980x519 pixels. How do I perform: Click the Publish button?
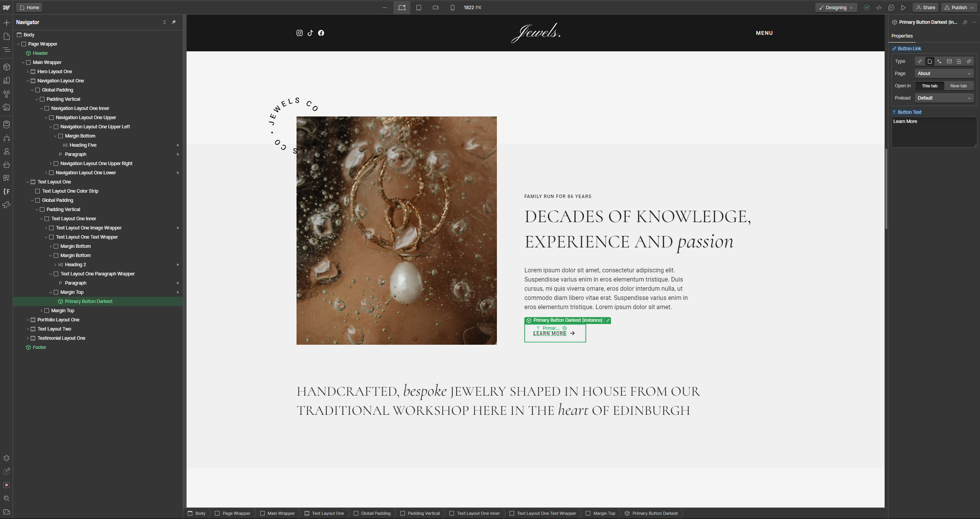tap(959, 8)
